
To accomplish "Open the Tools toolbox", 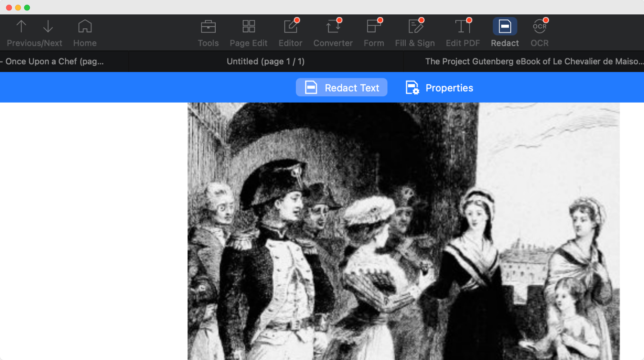I will point(208,33).
